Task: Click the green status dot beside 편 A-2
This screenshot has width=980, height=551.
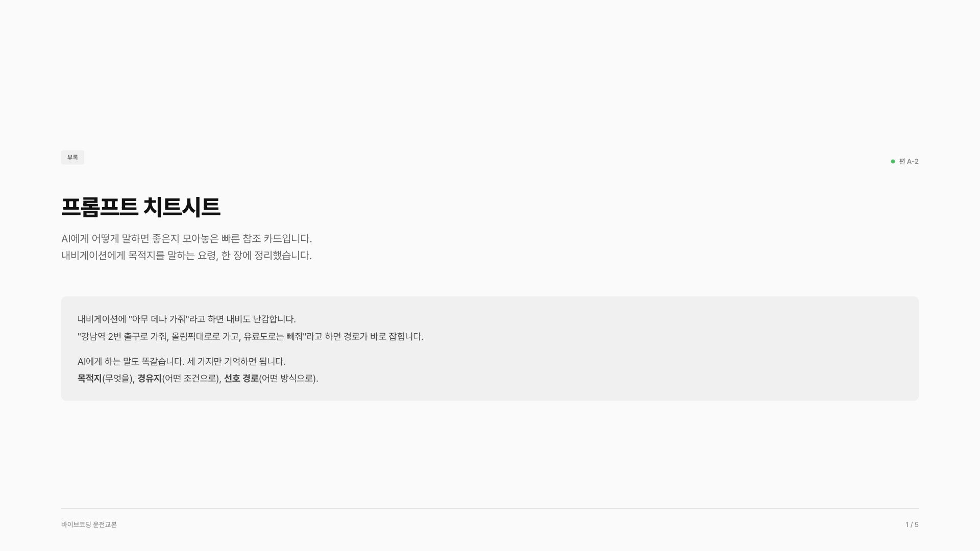Action: tap(893, 162)
